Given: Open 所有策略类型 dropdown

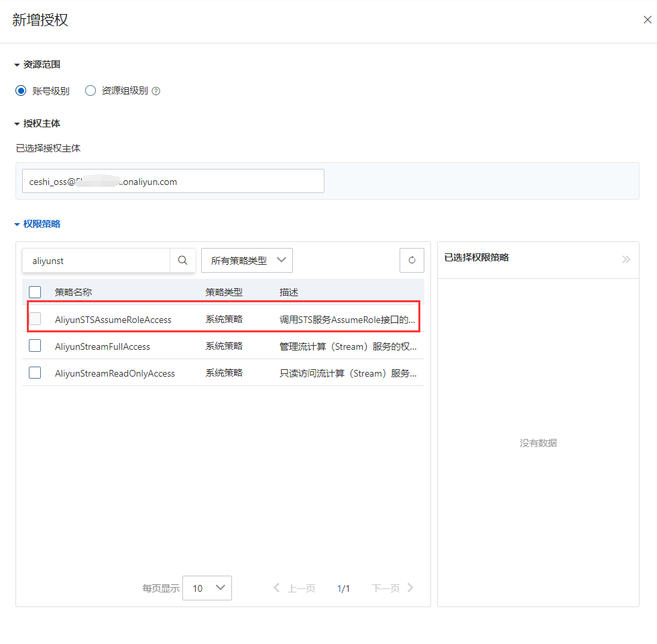Looking at the screenshot, I should click(x=247, y=261).
